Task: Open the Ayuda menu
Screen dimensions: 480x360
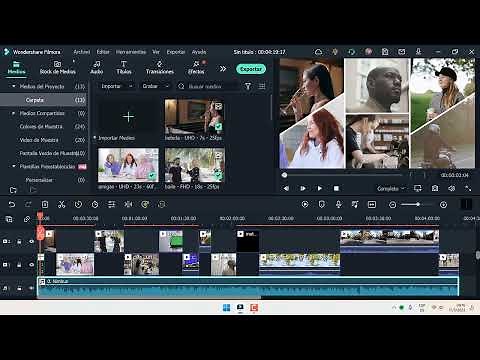Action: pyautogui.click(x=199, y=52)
